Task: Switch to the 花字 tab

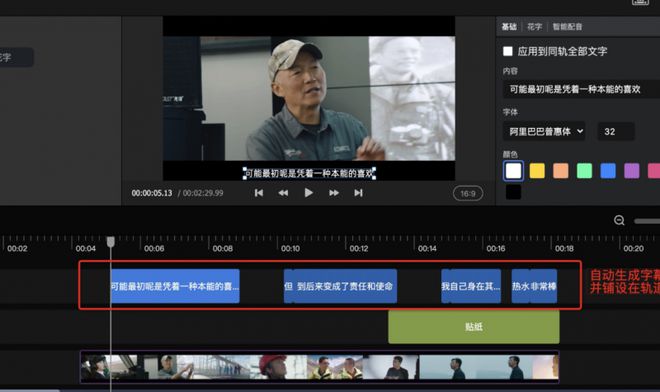Action: [535, 27]
